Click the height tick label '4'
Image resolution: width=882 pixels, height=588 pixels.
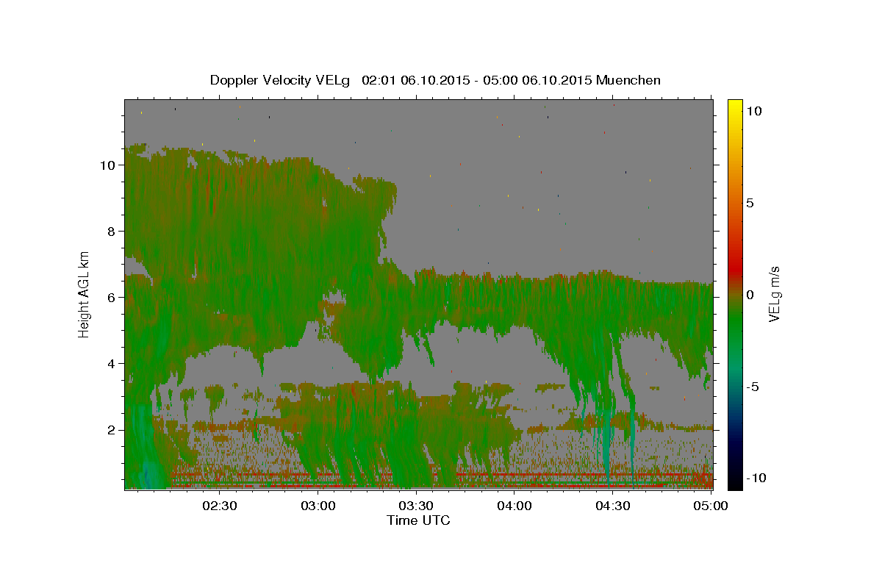[112, 364]
